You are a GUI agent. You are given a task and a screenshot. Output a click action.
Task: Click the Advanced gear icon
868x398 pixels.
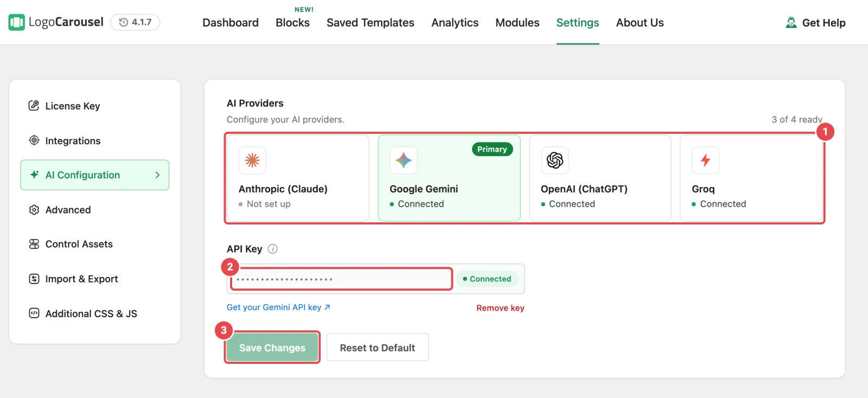34,210
